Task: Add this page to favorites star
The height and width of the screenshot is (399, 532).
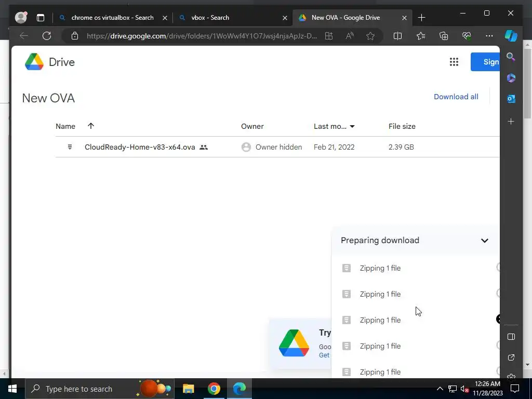Action: point(370,36)
